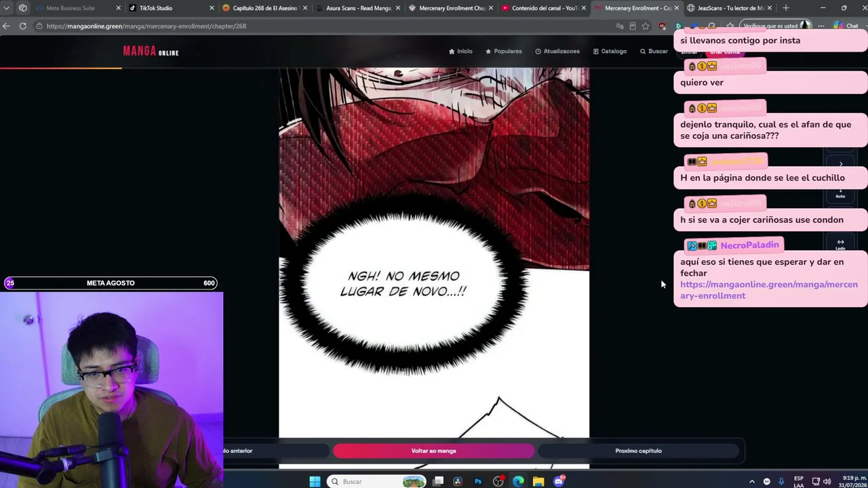Open File Explorer from the taskbar
The width and height of the screenshot is (868, 488).
[x=538, y=481]
